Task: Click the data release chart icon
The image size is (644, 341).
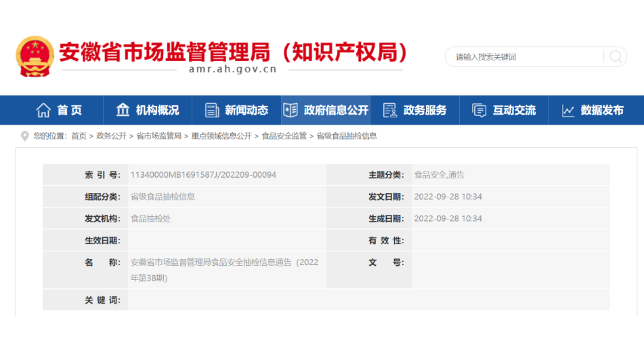Action: click(x=568, y=111)
